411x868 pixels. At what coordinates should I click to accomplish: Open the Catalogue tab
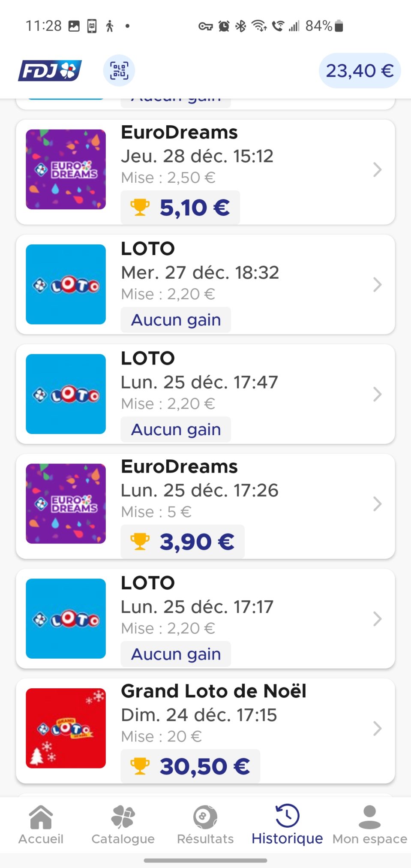coord(123,824)
